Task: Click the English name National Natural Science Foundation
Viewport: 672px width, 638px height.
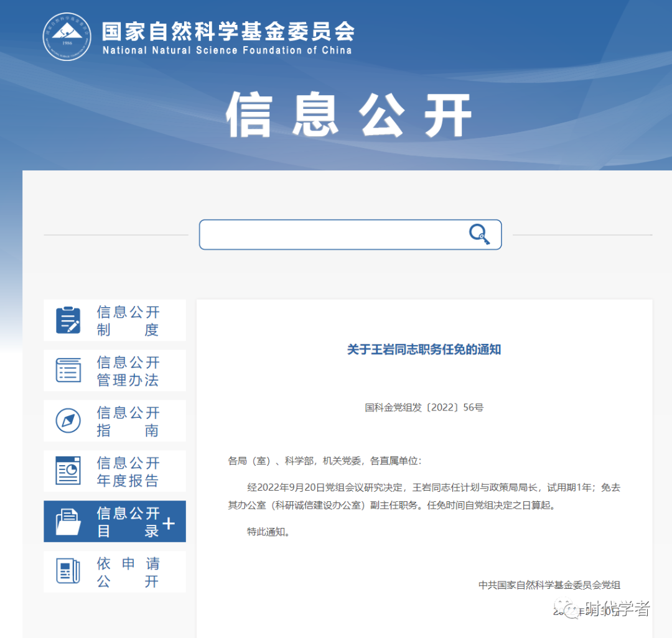Action: click(x=227, y=50)
